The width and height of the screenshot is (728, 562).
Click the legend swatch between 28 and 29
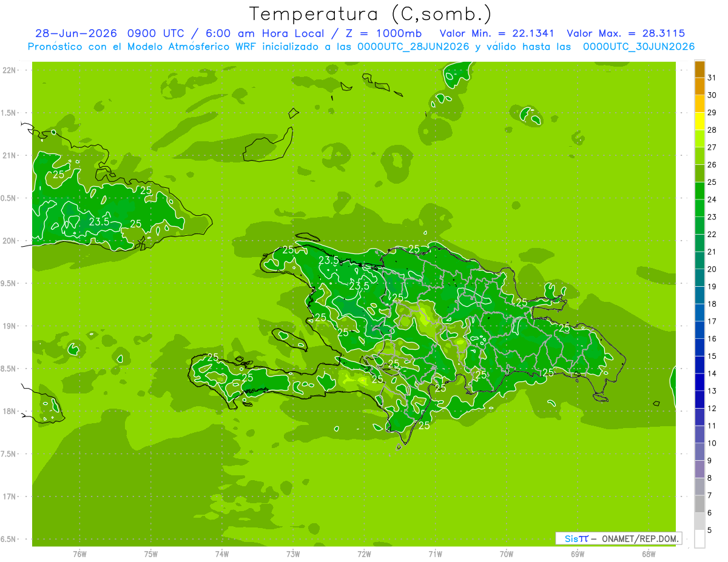coord(699,121)
